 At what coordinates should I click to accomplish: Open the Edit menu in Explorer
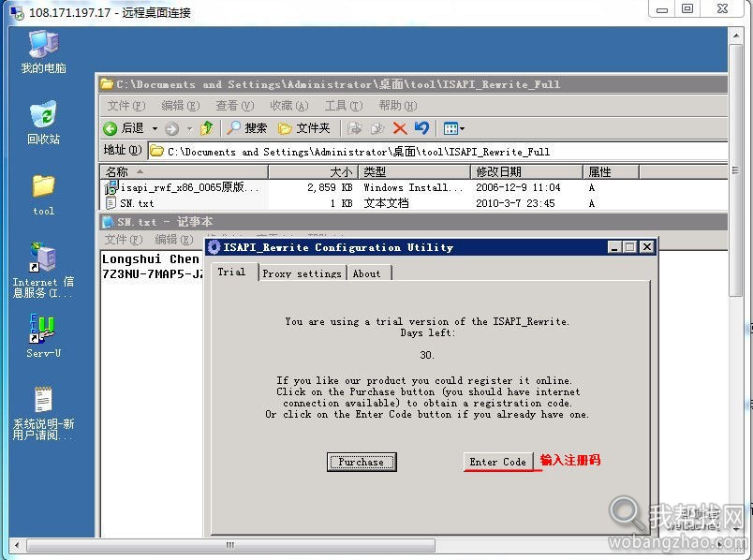[x=180, y=106]
